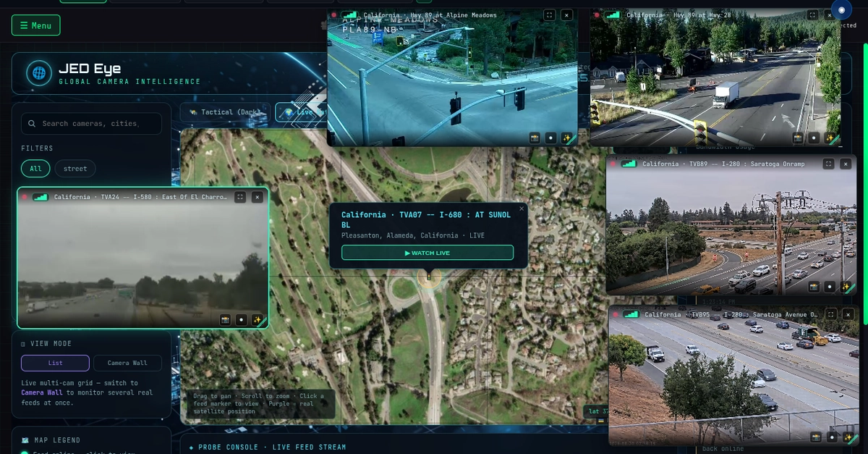Viewport: 868px width, 454px height.
Task: Expand TVA24 I-580 El Charro feed fullscreen
Action: [x=240, y=197]
